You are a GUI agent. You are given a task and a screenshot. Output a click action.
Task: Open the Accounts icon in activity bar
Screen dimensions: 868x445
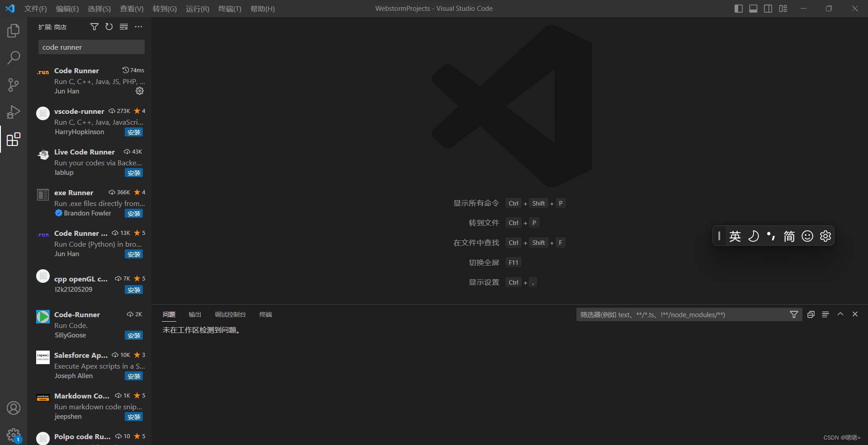coord(14,408)
